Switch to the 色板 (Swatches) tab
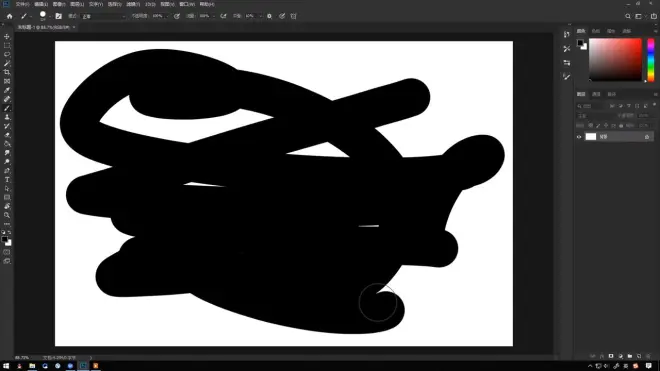 596,31
